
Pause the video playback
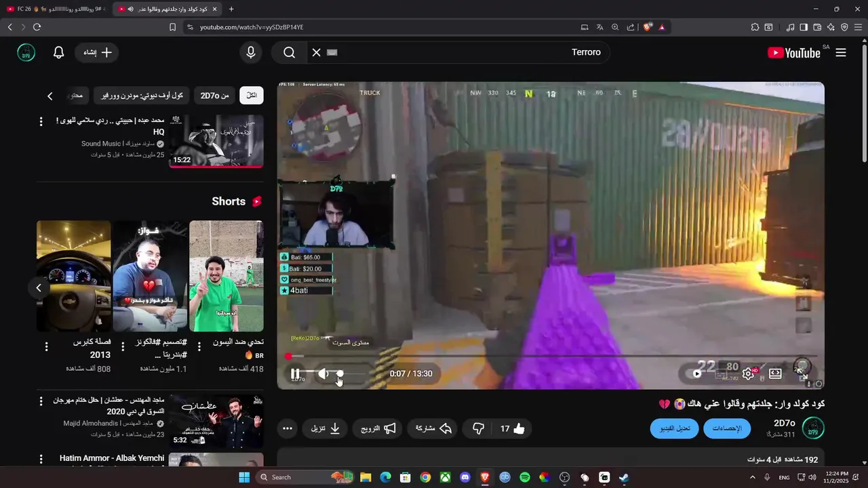[x=295, y=373]
